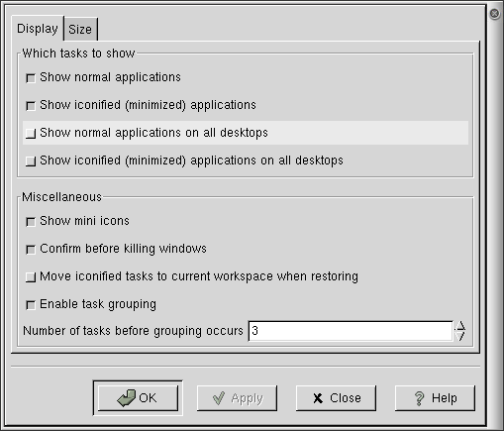This screenshot has width=504, height=431.
Task: Toggle Enable task grouping checkbox
Action: pos(31,305)
